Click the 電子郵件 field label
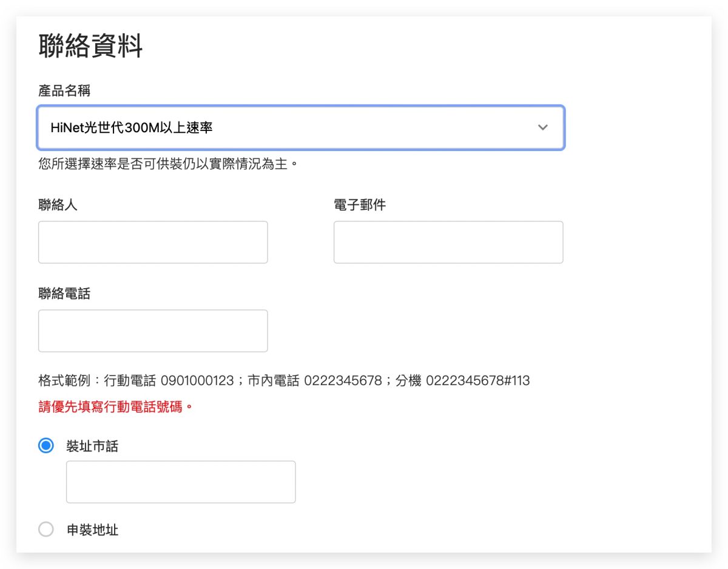Viewport: 728px width, 569px height. [360, 205]
